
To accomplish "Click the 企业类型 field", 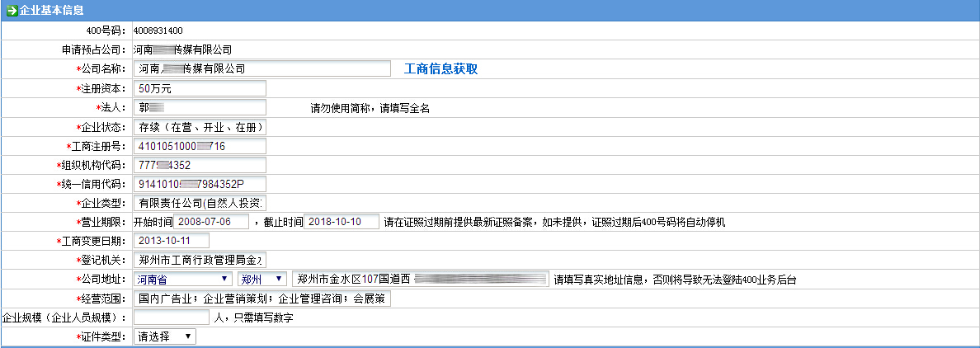I will 200,203.
